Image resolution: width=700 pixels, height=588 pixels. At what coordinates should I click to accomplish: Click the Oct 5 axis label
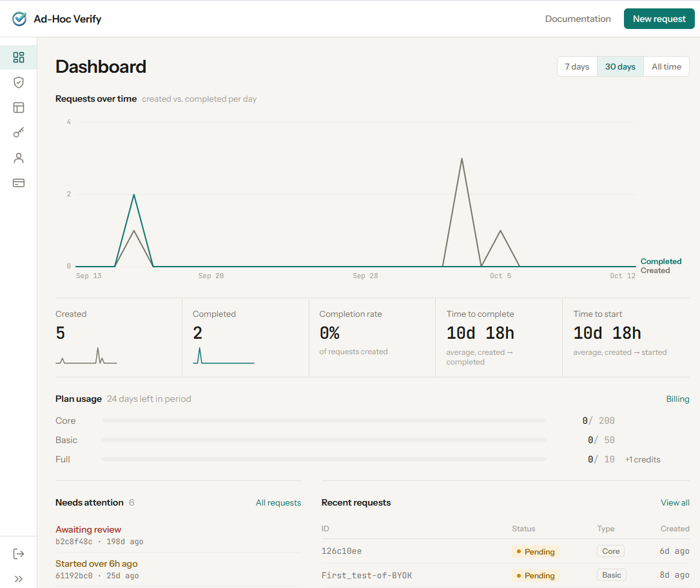[500, 276]
